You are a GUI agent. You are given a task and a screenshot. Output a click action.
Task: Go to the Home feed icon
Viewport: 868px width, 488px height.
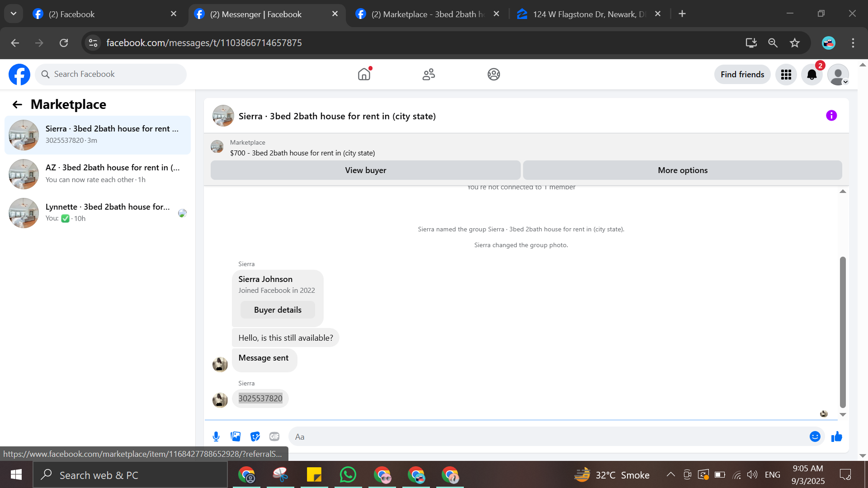[x=364, y=74]
